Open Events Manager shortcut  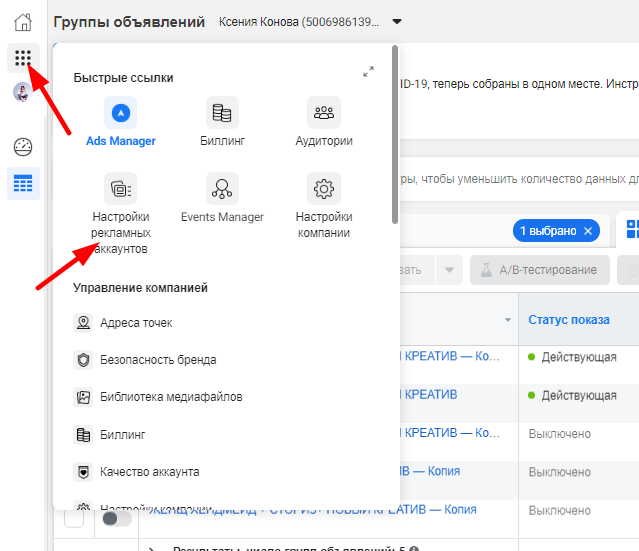pyautogui.click(x=222, y=198)
